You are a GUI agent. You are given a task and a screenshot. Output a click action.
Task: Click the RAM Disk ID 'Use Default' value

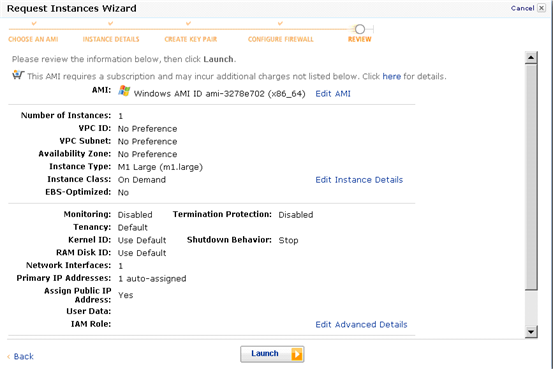coord(142,253)
